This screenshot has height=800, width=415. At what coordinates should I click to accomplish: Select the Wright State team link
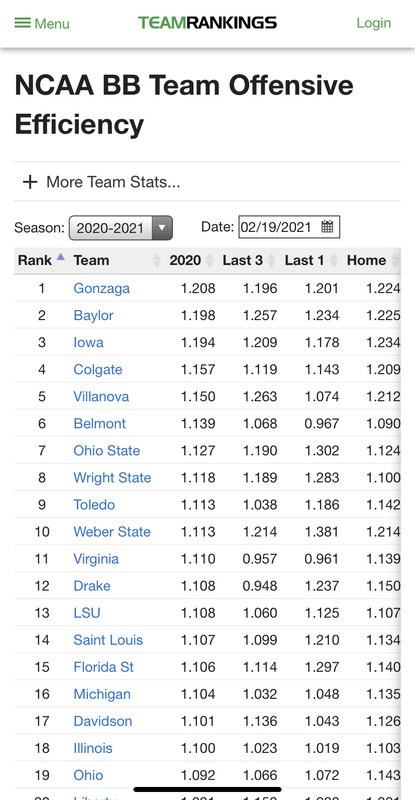112,478
